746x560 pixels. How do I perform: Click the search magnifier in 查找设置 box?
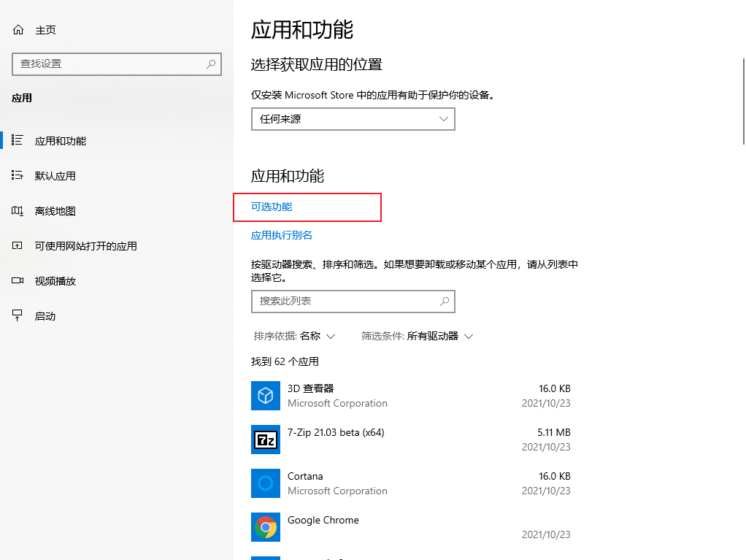pyautogui.click(x=211, y=64)
